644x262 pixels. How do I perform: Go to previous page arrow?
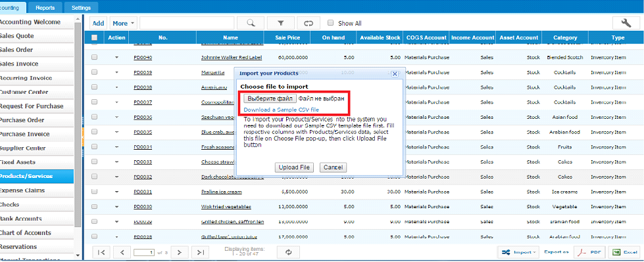[122, 253]
